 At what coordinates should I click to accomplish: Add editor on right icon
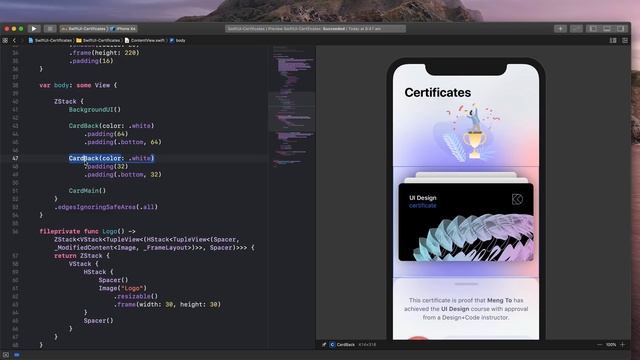point(625,40)
